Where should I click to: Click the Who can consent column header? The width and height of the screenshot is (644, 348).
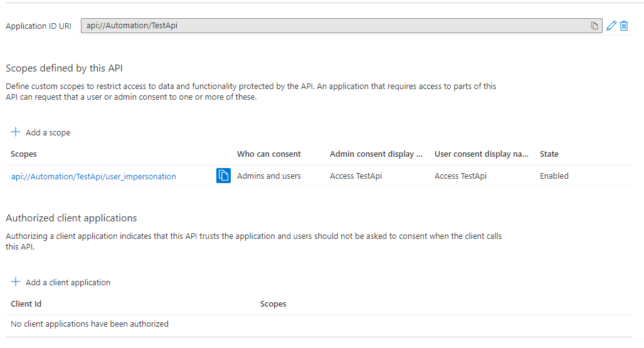click(x=268, y=154)
